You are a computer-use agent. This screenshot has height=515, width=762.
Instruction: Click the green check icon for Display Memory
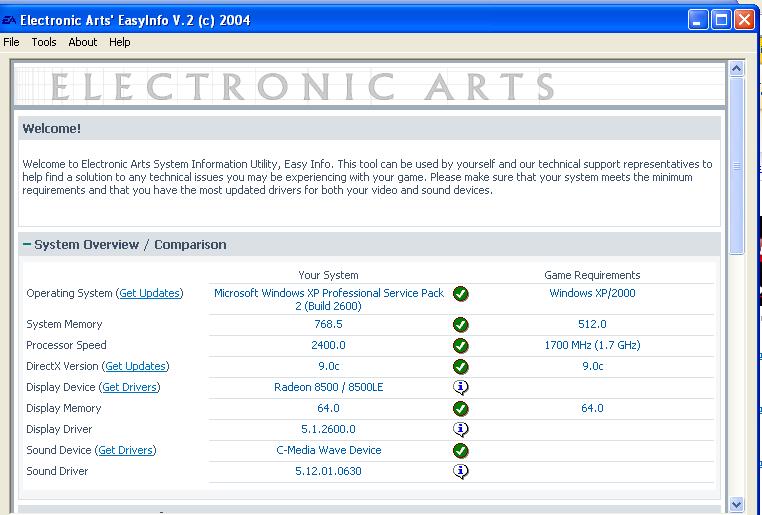tap(460, 408)
